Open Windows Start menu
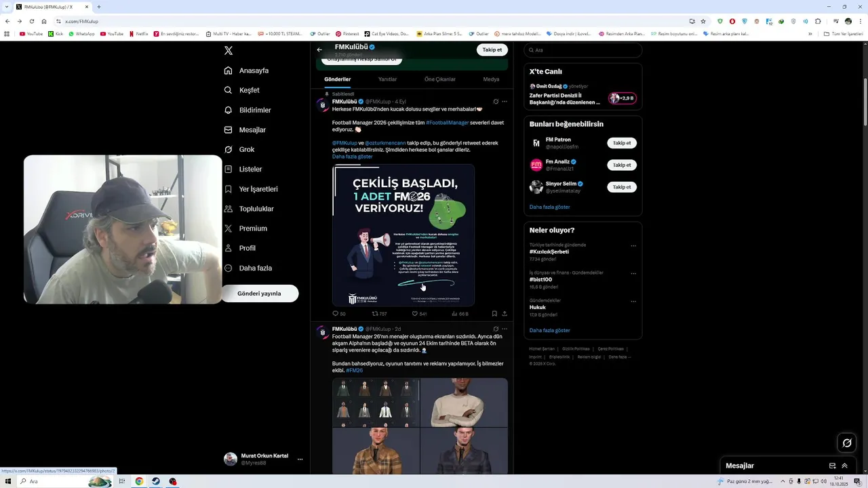Viewport: 868px width, 488px height. (x=8, y=481)
